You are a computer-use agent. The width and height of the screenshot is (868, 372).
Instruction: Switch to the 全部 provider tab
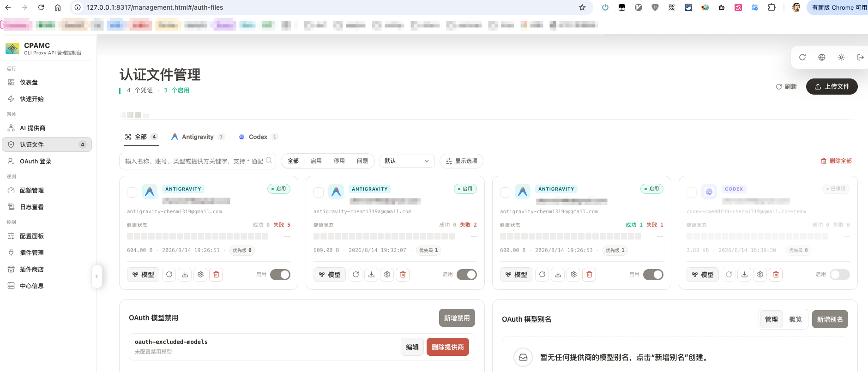[141, 137]
